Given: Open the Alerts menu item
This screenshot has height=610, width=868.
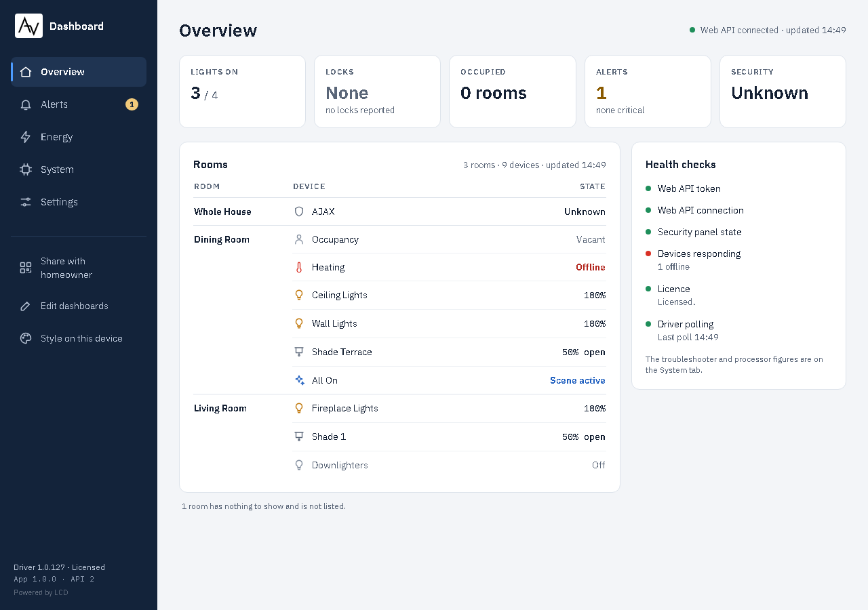Looking at the screenshot, I should tap(79, 104).
